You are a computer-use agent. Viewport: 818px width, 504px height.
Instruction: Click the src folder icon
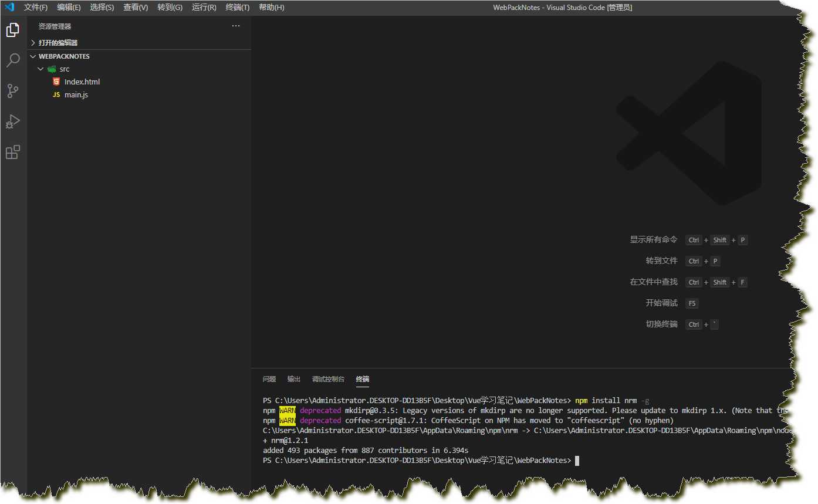pos(52,69)
